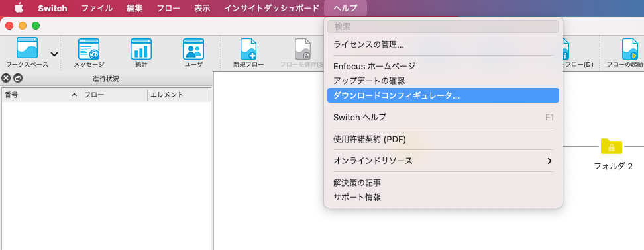Open 使用許諾契約 (PDF) menu item

[443, 139]
